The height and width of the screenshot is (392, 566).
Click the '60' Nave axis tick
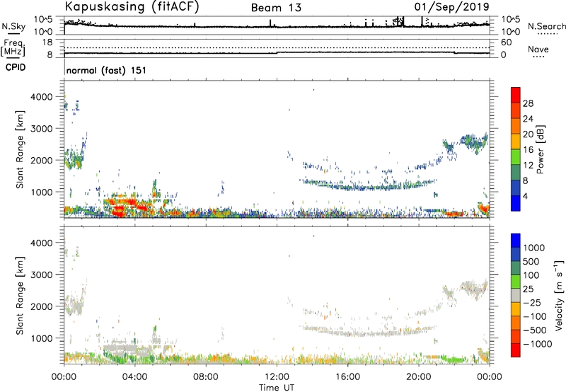click(x=506, y=42)
